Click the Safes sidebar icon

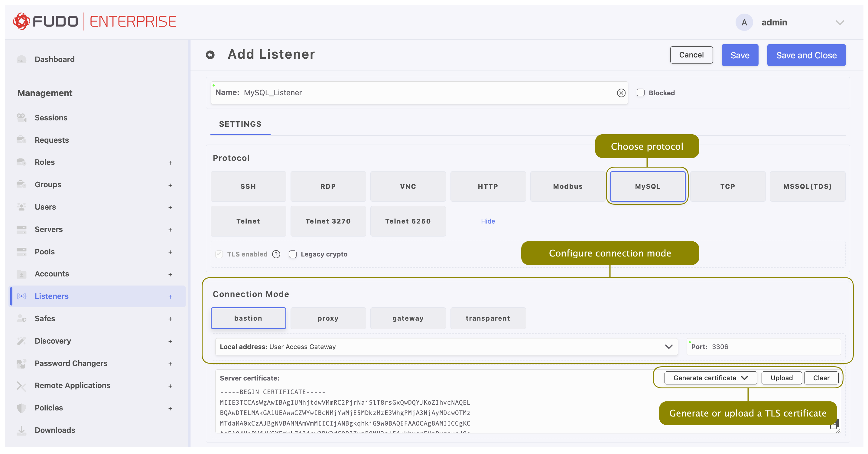(x=21, y=318)
